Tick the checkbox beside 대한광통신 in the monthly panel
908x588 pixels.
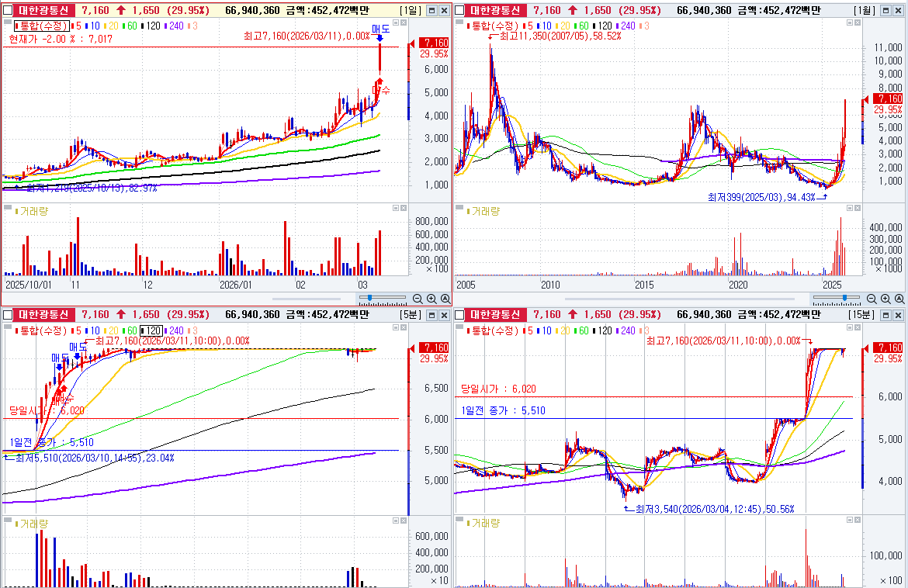(459, 10)
